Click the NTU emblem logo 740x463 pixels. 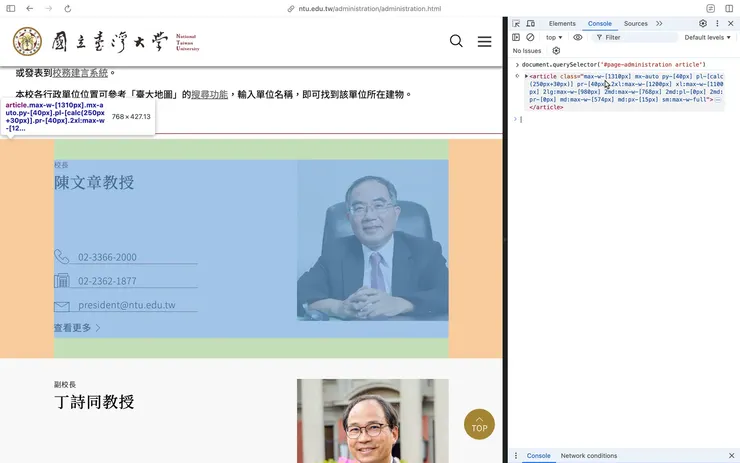[27, 41]
